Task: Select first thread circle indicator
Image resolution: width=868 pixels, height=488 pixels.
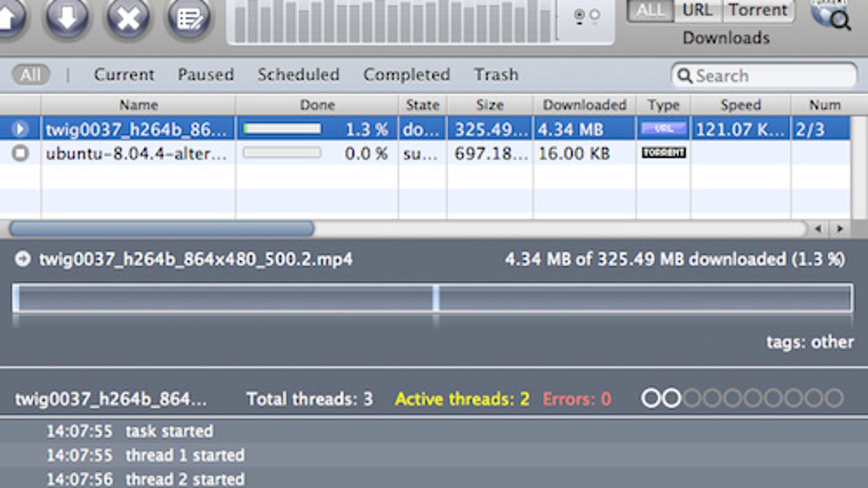Action: pyautogui.click(x=651, y=398)
